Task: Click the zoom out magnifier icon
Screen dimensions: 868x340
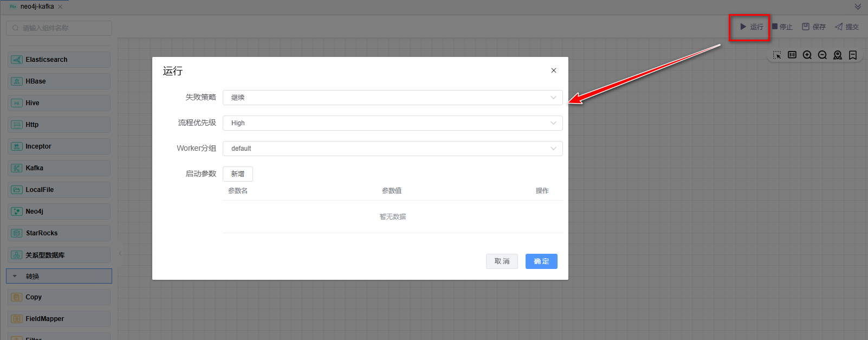Action: 822,55
